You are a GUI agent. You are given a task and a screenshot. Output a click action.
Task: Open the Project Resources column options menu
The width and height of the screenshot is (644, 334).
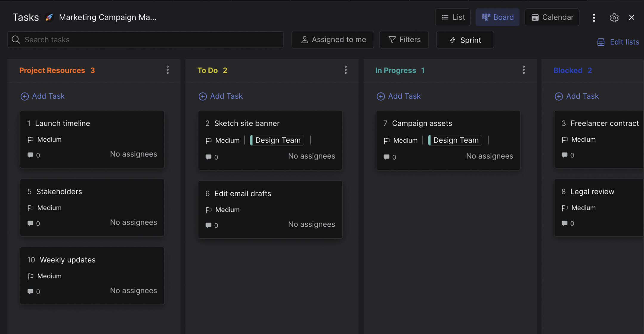pyautogui.click(x=168, y=70)
